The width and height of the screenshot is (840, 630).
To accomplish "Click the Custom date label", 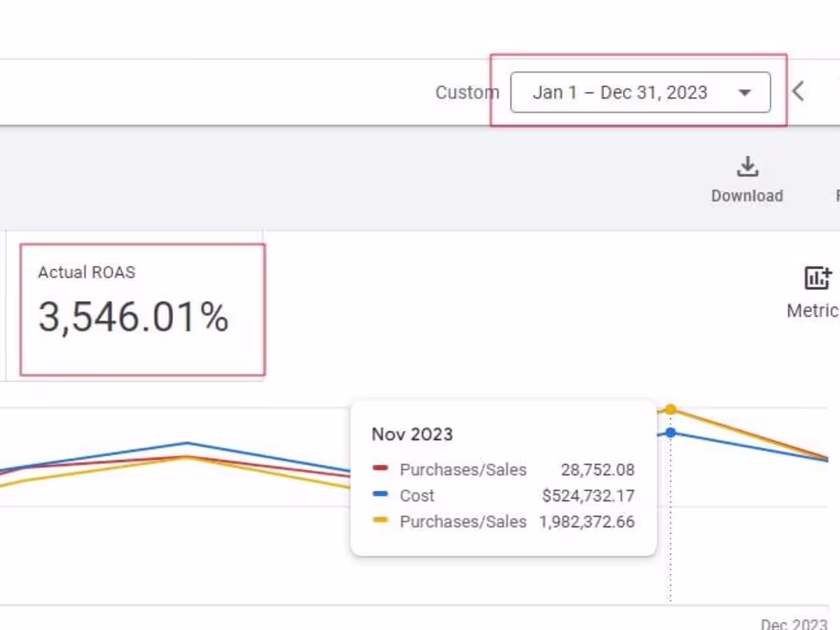I will coord(467,92).
